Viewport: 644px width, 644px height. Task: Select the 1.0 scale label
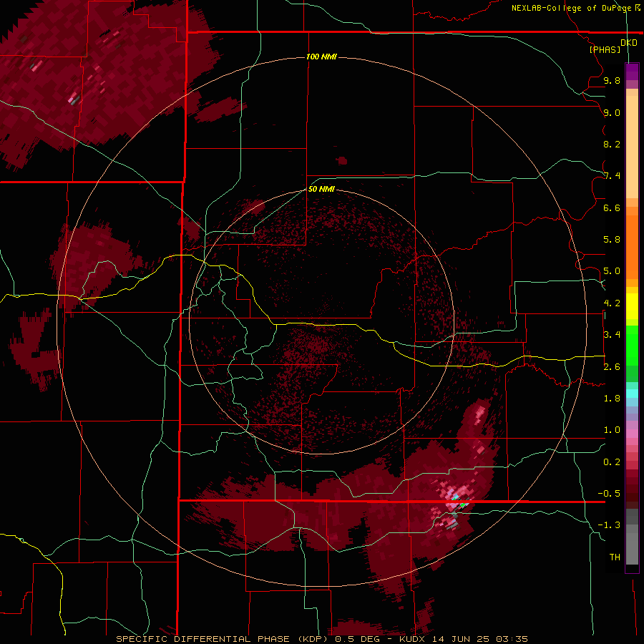click(612, 430)
